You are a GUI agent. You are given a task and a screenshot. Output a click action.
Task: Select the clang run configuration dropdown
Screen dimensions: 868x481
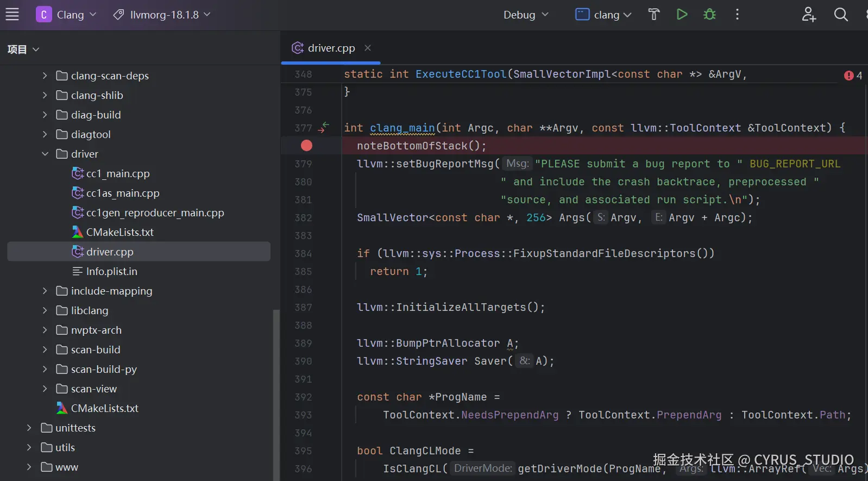[603, 15]
